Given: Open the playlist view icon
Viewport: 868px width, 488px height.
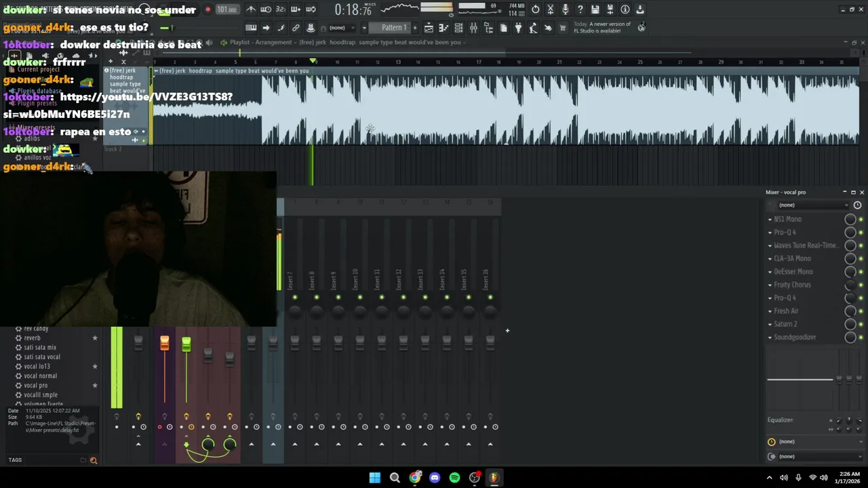Looking at the screenshot, I should (x=429, y=28).
